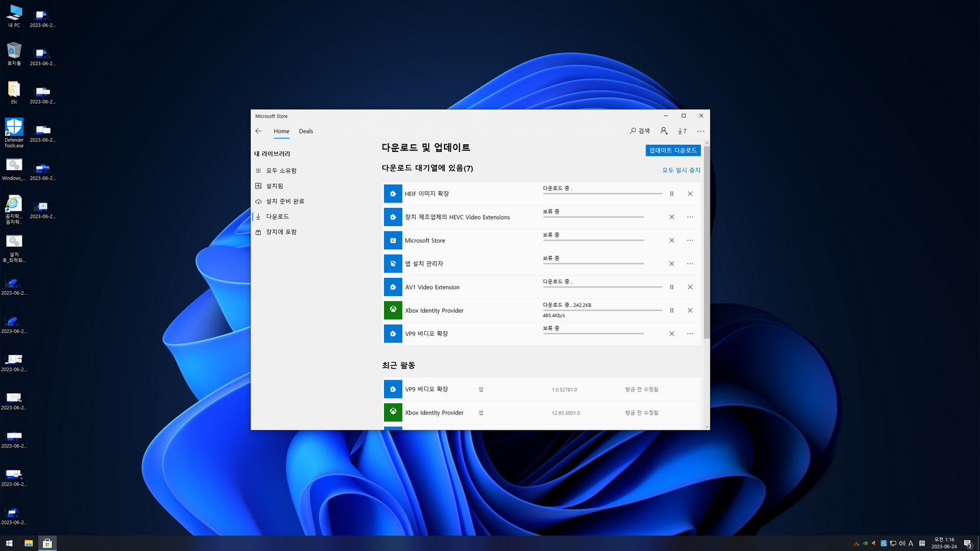The width and height of the screenshot is (980, 551).
Task: Click Microsoft Store taskbar icon
Action: 47,543
